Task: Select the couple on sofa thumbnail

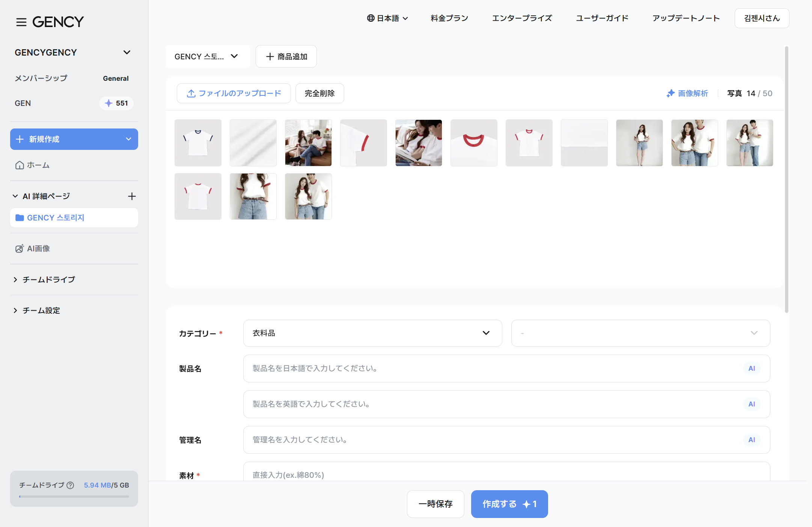Action: click(308, 143)
